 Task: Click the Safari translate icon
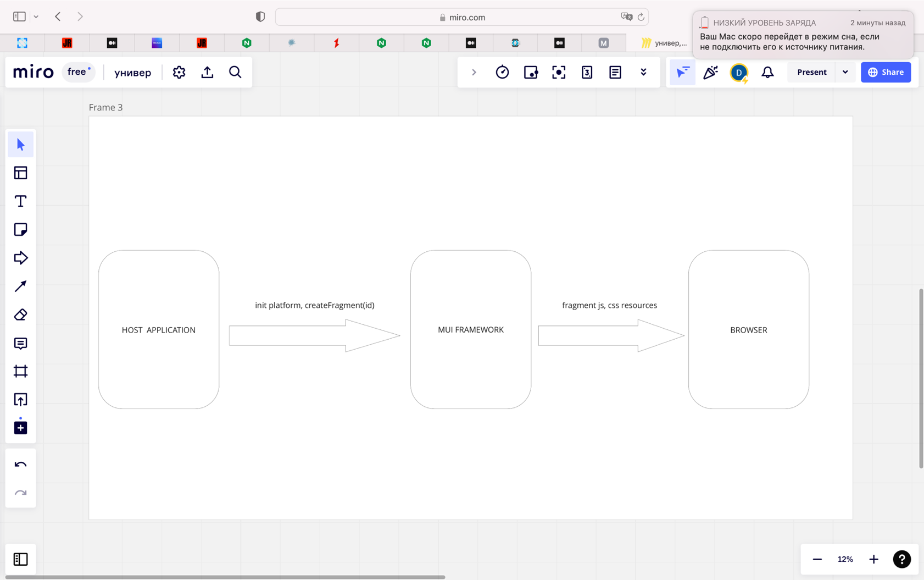pos(626,17)
